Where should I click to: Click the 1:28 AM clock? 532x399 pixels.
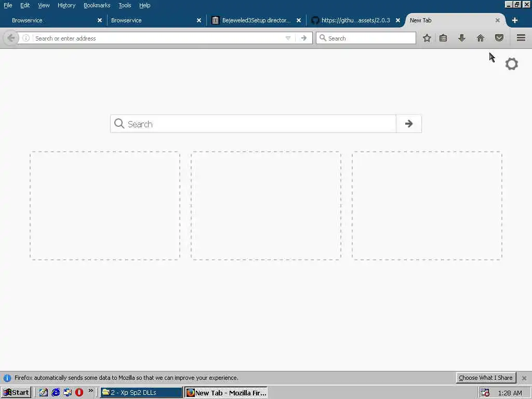tap(510, 393)
